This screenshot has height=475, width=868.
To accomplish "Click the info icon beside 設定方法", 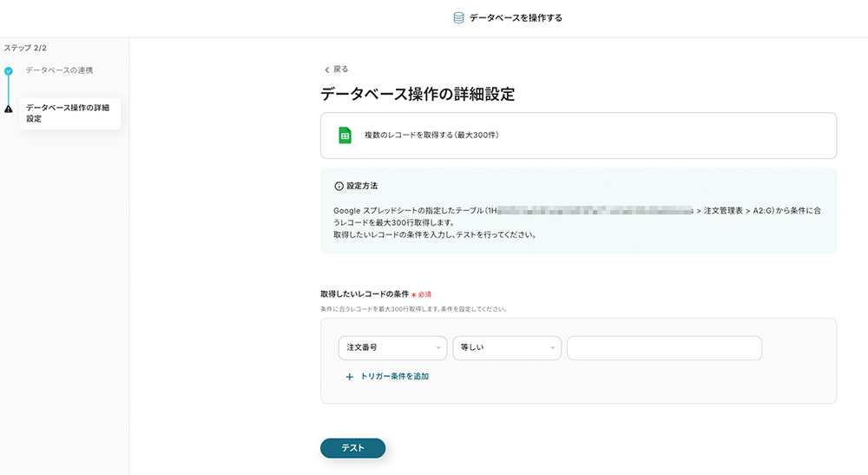I will [x=339, y=186].
